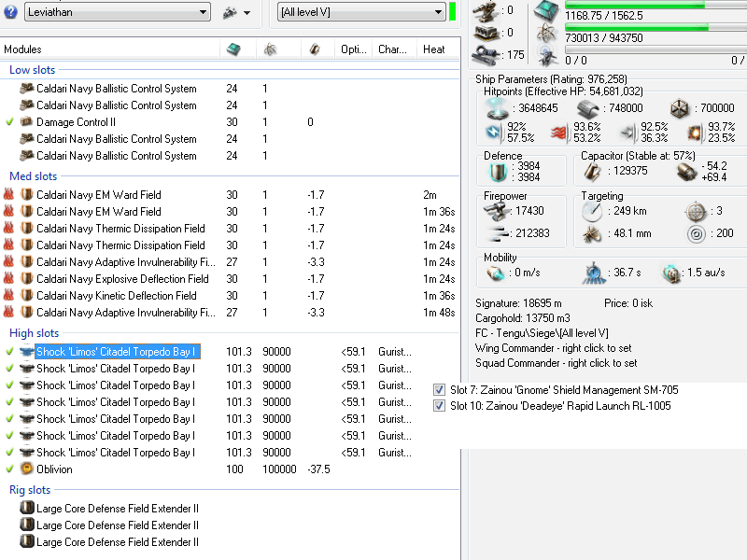Toggle the Oblivion module active checkmark
Screen dimensions: 747x560
point(9,469)
